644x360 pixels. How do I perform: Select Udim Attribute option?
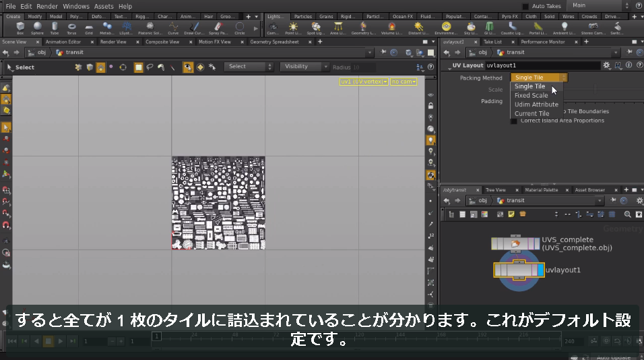point(536,104)
